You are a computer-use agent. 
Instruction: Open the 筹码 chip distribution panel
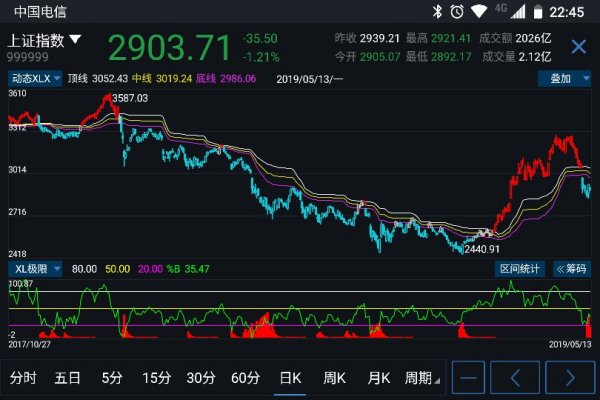click(x=572, y=269)
